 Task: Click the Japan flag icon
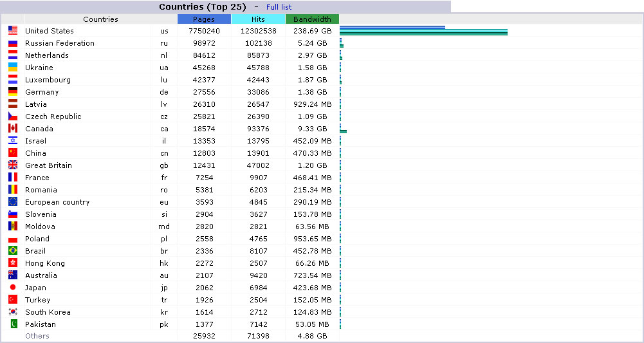pos(13,288)
